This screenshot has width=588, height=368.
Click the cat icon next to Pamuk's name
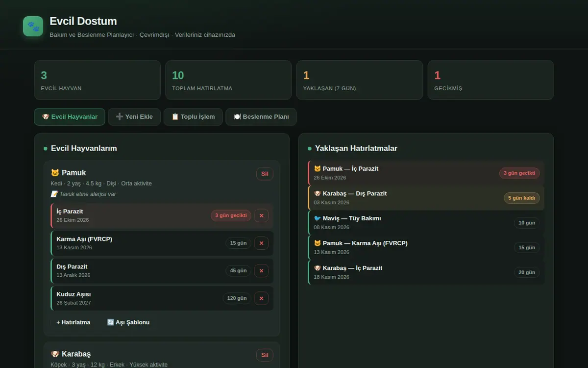[x=55, y=173]
